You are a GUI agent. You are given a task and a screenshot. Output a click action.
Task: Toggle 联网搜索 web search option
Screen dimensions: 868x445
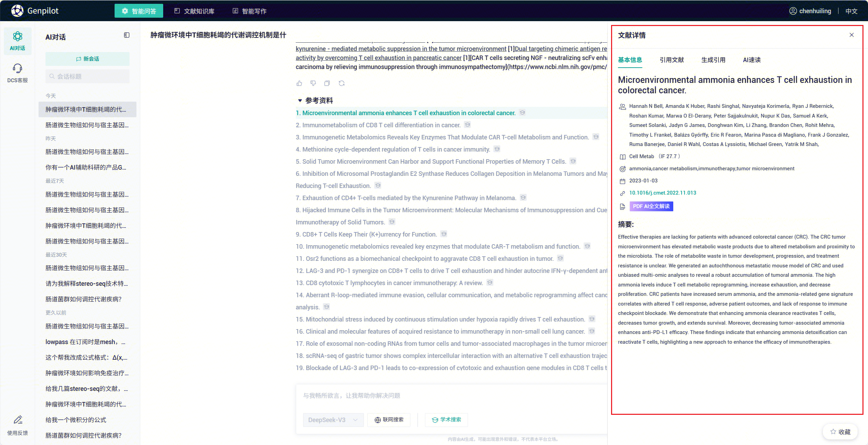pyautogui.click(x=389, y=420)
